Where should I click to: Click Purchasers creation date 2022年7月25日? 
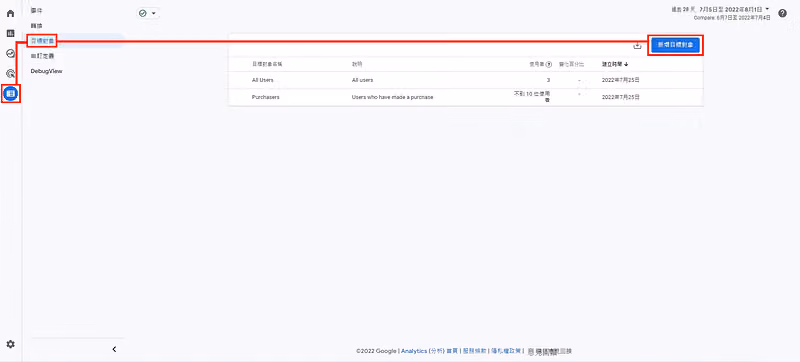(621, 97)
